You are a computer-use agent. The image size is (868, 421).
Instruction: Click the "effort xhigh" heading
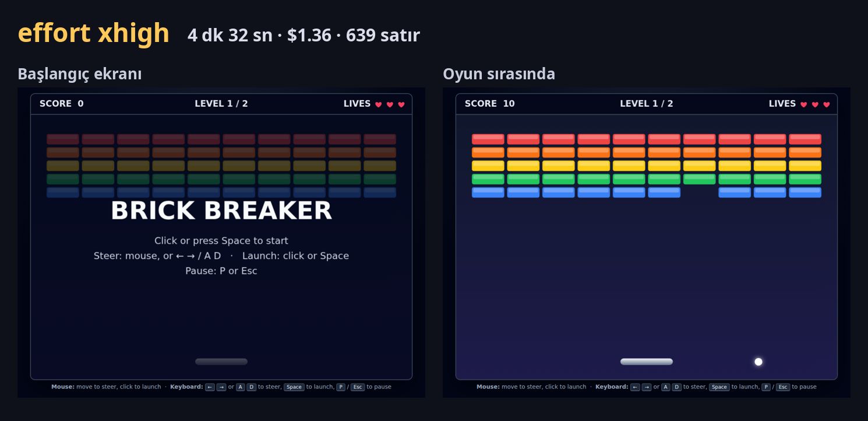click(x=94, y=33)
